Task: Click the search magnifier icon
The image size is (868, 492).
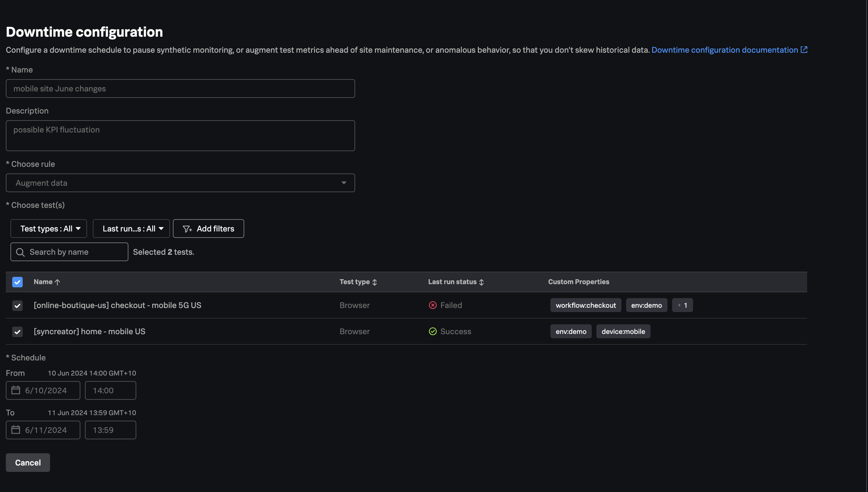Action: 20,252
